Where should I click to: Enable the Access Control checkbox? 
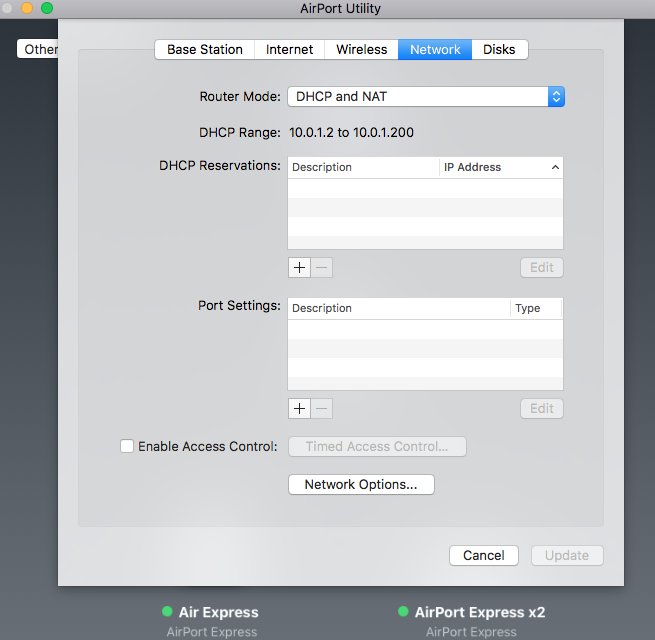(x=127, y=446)
